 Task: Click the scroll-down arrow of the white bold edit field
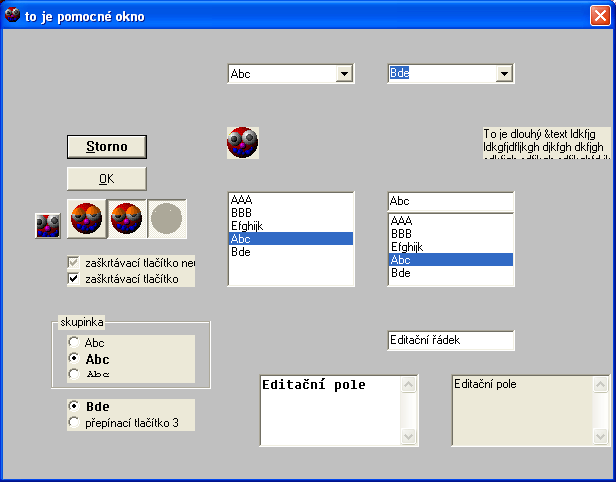(407, 437)
